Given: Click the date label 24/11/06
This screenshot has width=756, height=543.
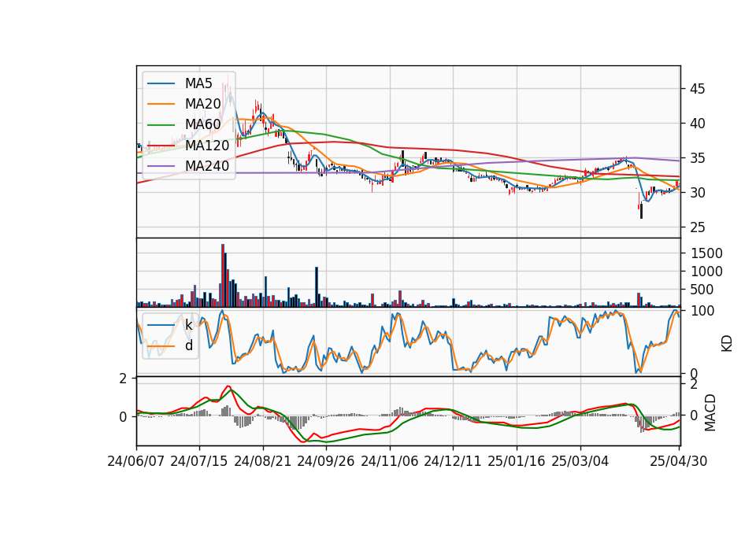Looking at the screenshot, I should (390, 462).
